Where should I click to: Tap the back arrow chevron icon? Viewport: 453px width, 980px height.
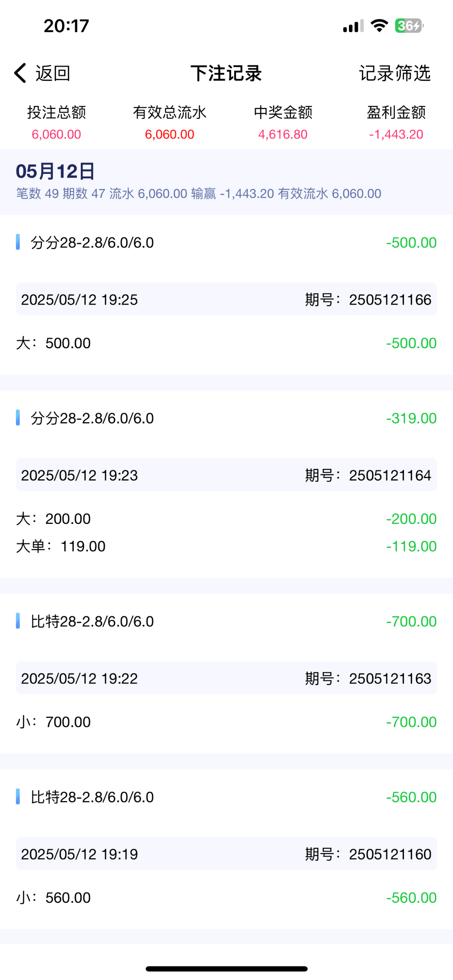pyautogui.click(x=20, y=73)
